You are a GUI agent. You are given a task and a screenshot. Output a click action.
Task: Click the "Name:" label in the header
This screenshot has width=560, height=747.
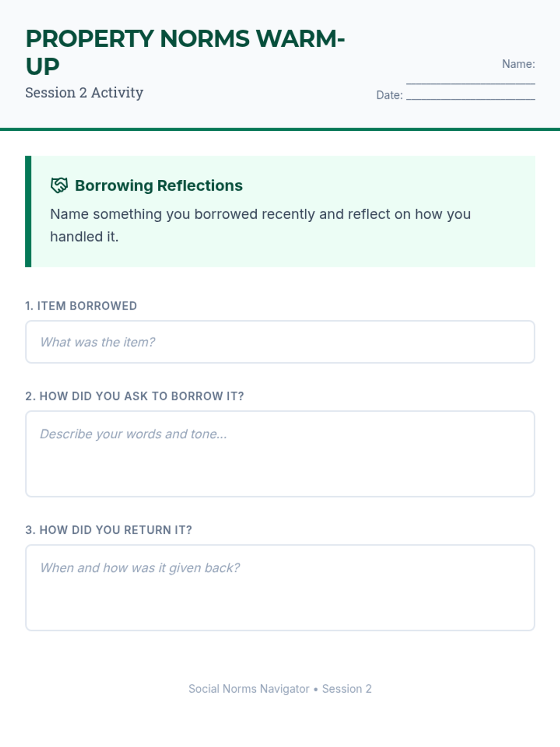[x=518, y=64]
